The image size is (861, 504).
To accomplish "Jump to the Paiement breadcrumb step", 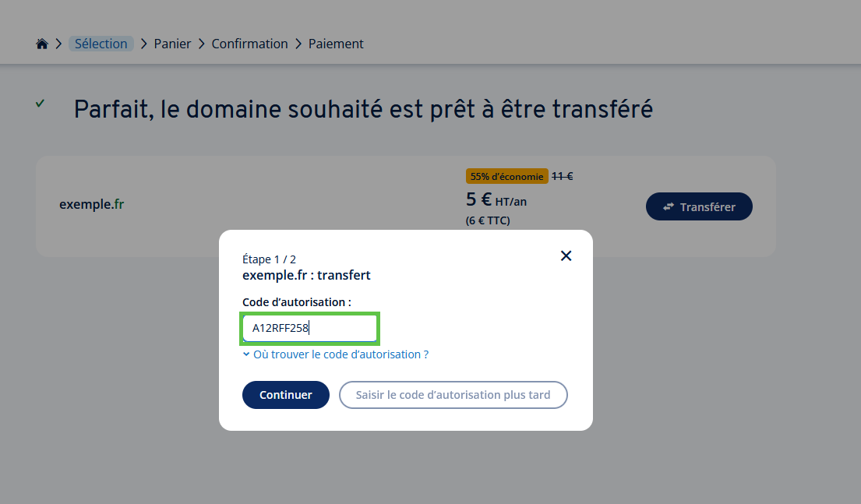I will pyautogui.click(x=336, y=44).
